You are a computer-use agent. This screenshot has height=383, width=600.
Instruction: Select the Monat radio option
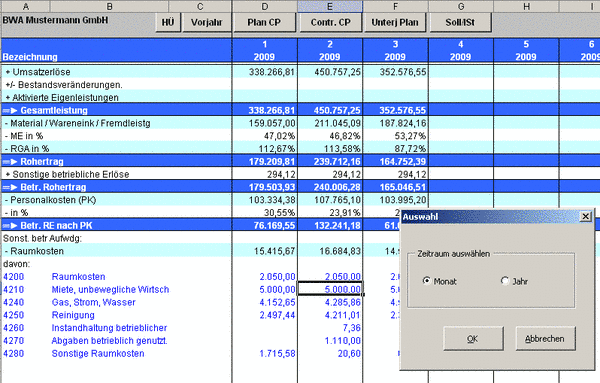[x=439, y=281]
